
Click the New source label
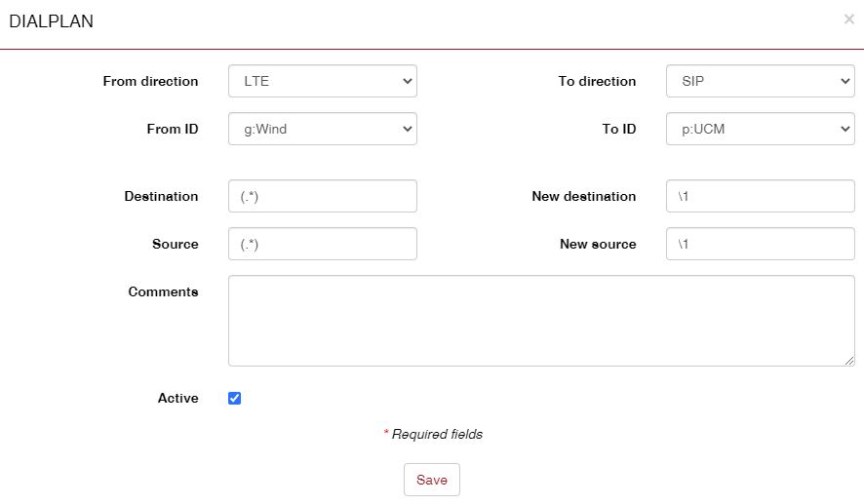point(598,244)
